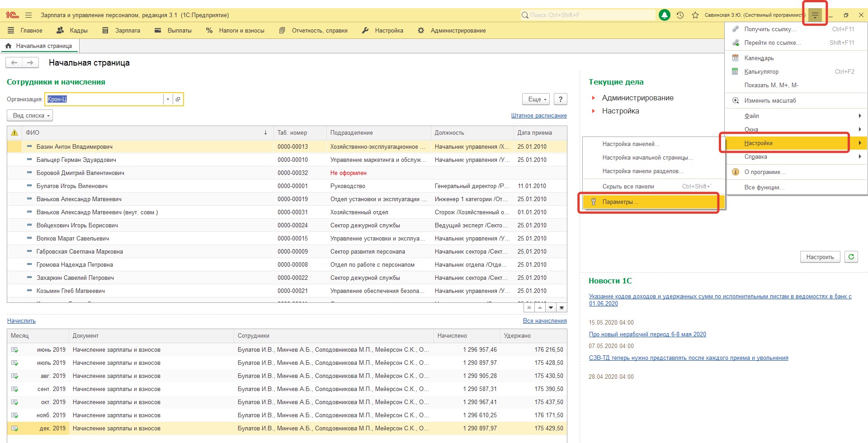Click the 1C logo icon
This screenshot has height=443, width=868.
(12, 15)
